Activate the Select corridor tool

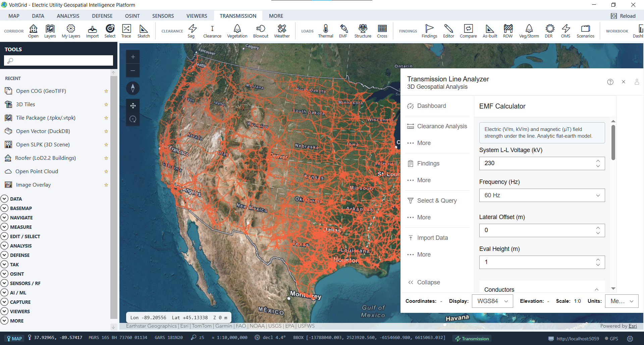point(110,31)
